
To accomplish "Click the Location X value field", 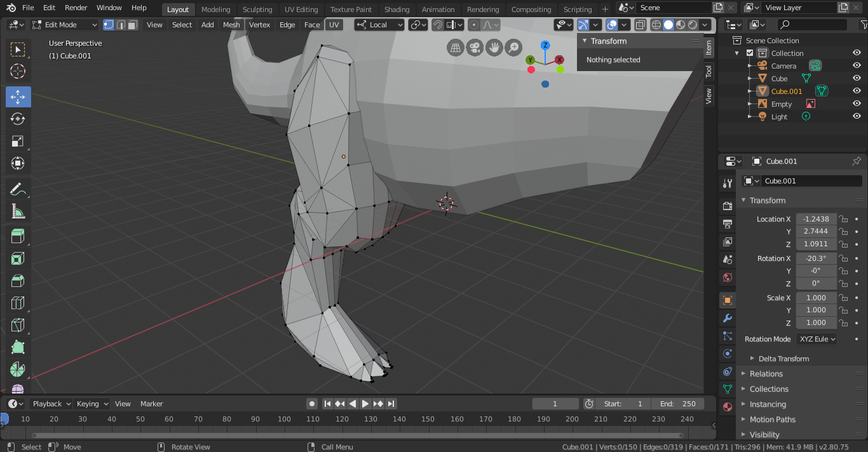I will coord(816,219).
